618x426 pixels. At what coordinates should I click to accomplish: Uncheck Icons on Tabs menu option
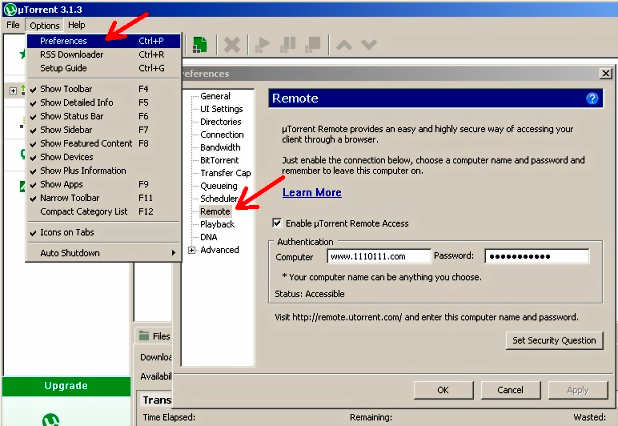tap(67, 232)
